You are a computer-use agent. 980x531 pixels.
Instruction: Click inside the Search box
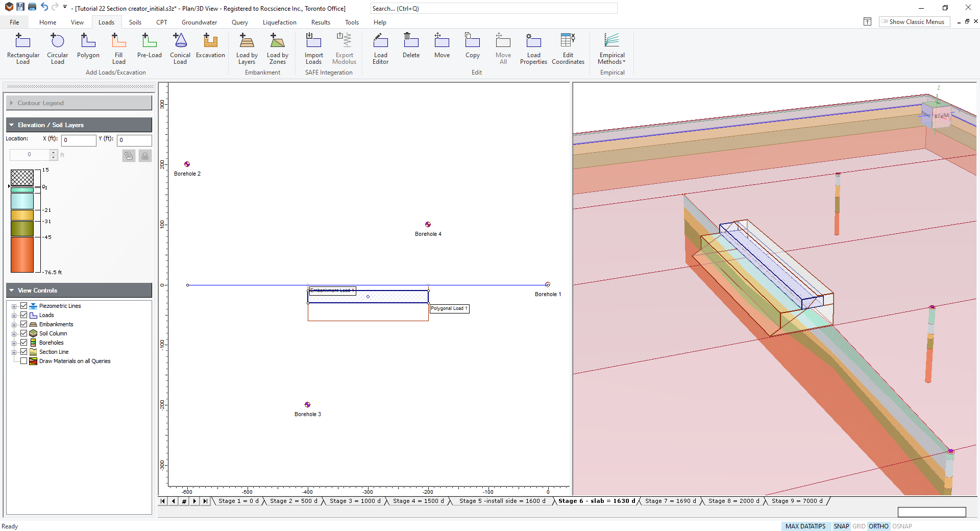(x=493, y=8)
